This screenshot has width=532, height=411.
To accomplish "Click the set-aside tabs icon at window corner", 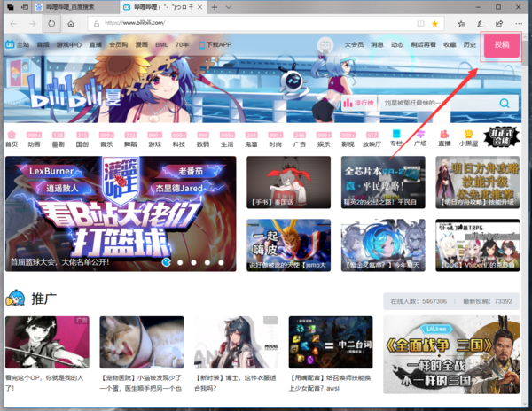I will tap(11, 7).
